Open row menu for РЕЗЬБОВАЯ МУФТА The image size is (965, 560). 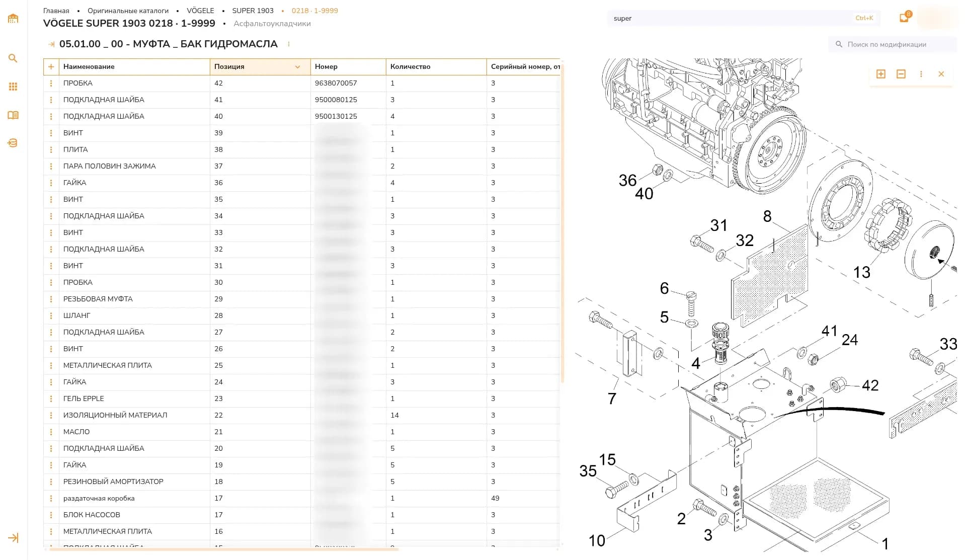pyautogui.click(x=51, y=299)
